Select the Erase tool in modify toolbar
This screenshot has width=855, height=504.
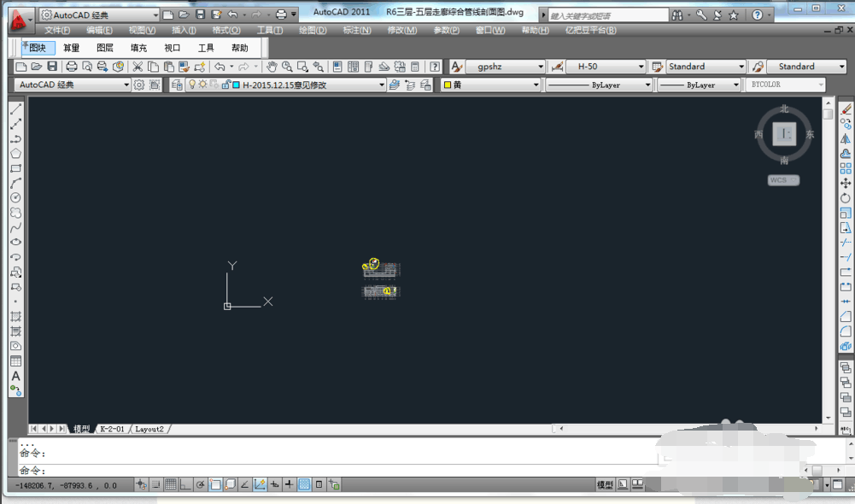pyautogui.click(x=846, y=109)
